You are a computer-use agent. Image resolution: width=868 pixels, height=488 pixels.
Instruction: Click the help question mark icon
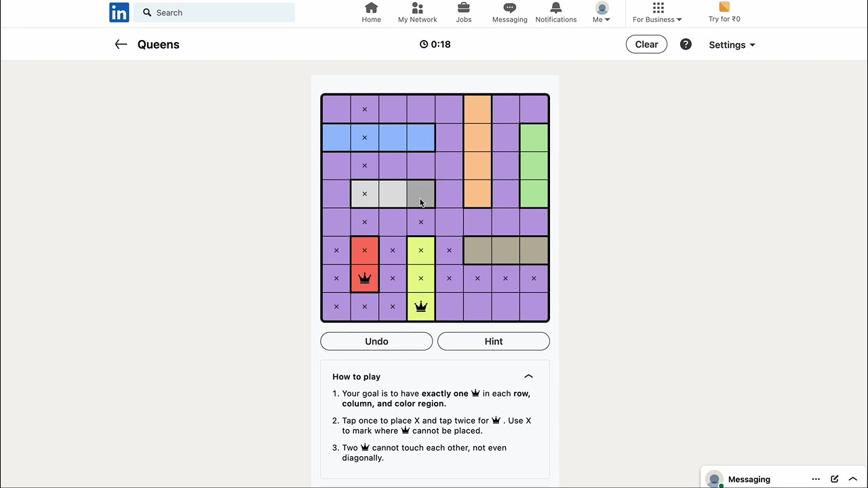686,44
